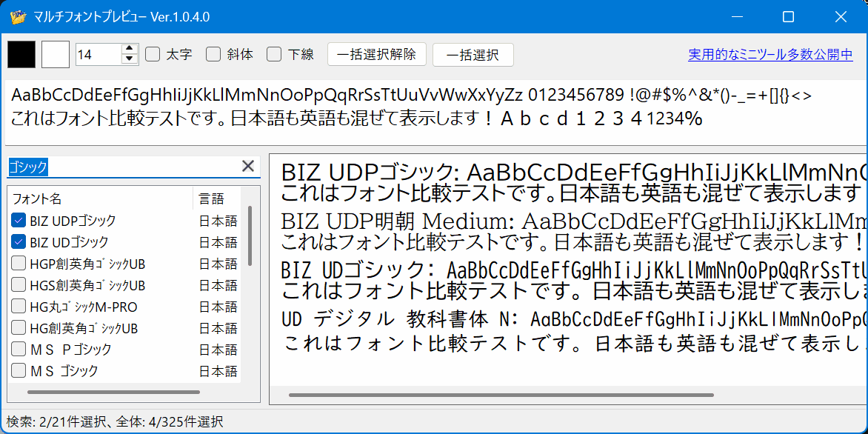Viewport: 868px width, 434px height.
Task: Enable the 斜体 italic checkbox
Action: [x=213, y=54]
